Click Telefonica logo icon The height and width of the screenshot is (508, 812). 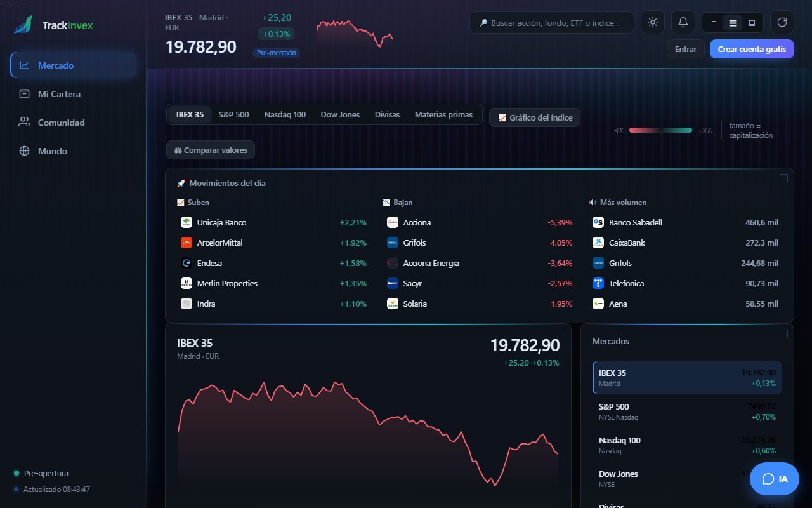pyautogui.click(x=598, y=283)
